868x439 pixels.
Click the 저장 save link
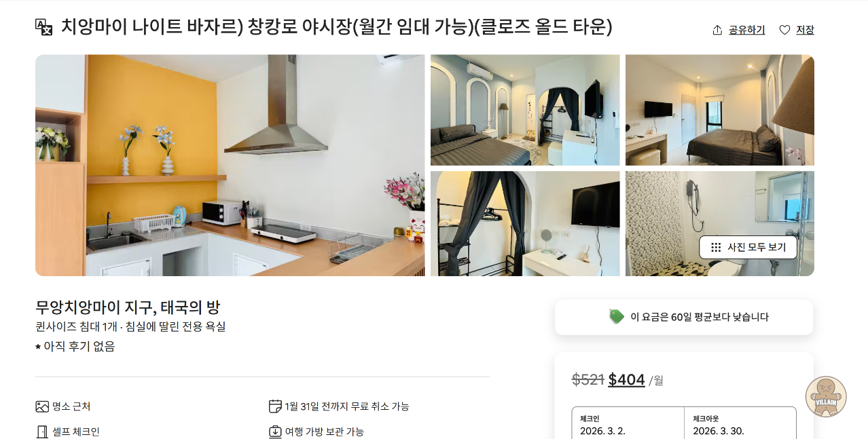[x=805, y=30]
